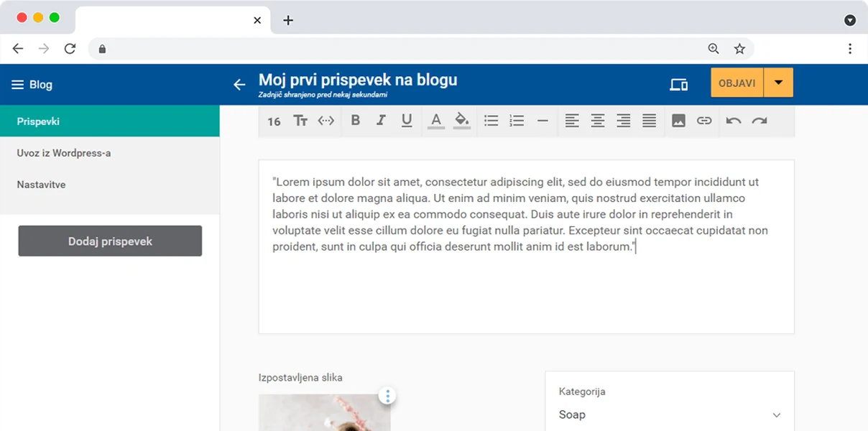The width and height of the screenshot is (868, 431).
Task: Click the address bar lock icon
Action: pyautogui.click(x=102, y=49)
